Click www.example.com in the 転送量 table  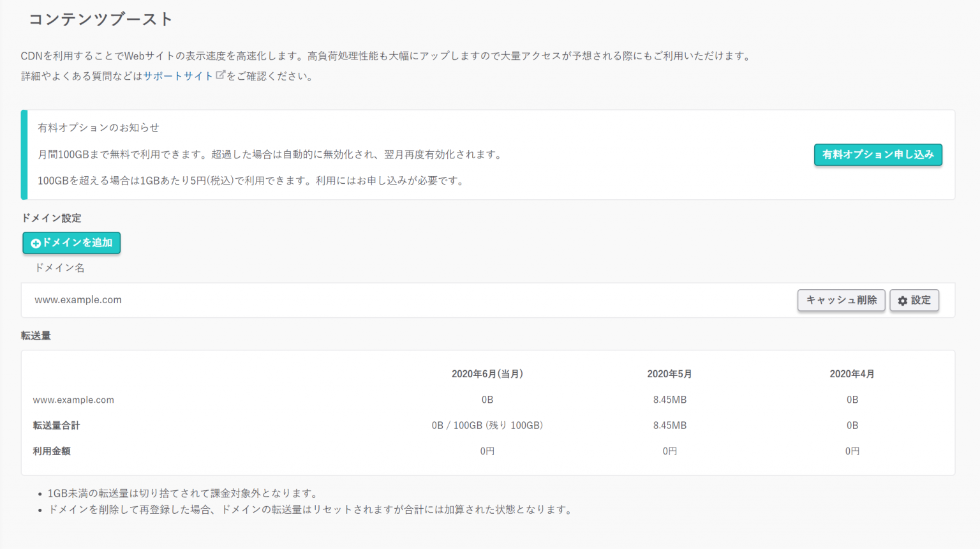pyautogui.click(x=73, y=400)
